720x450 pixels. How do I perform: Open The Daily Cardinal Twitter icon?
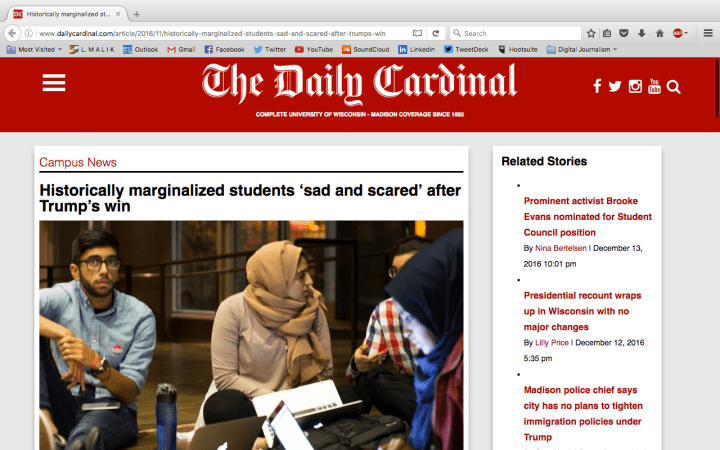(x=615, y=87)
